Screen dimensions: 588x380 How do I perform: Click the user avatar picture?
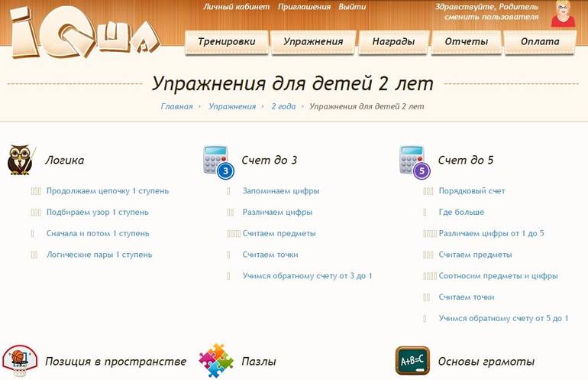[x=564, y=15]
